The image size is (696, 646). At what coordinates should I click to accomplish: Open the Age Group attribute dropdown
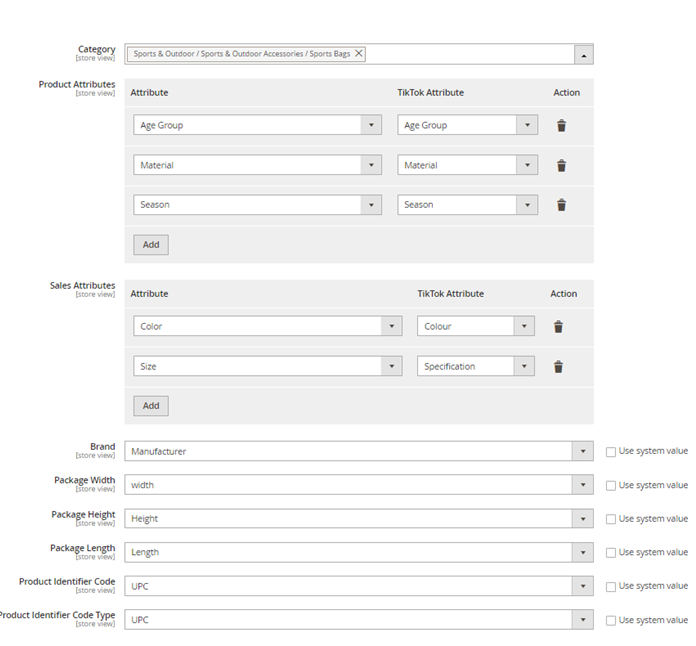(x=257, y=126)
